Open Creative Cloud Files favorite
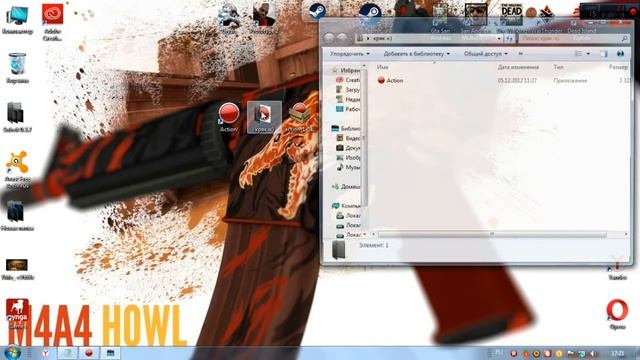This screenshot has height=360, width=640. point(348,80)
